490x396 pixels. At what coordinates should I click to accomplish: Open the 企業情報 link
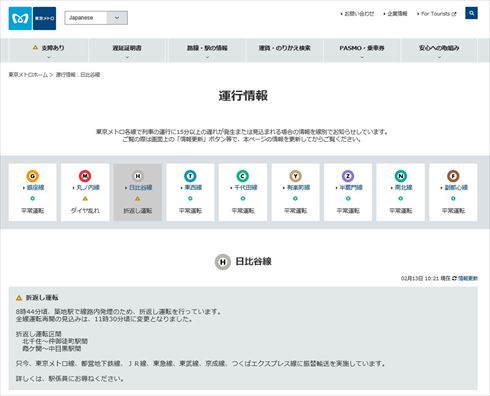(397, 14)
